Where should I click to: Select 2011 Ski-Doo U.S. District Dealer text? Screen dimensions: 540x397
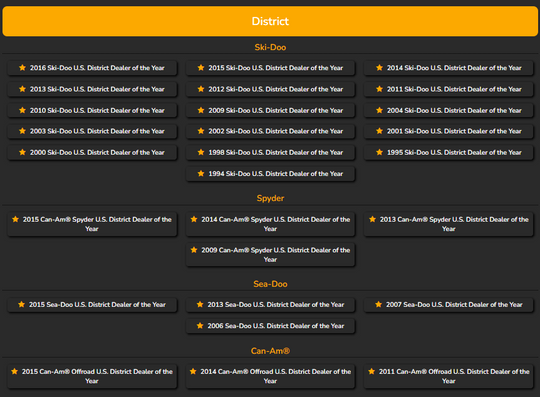coord(454,89)
